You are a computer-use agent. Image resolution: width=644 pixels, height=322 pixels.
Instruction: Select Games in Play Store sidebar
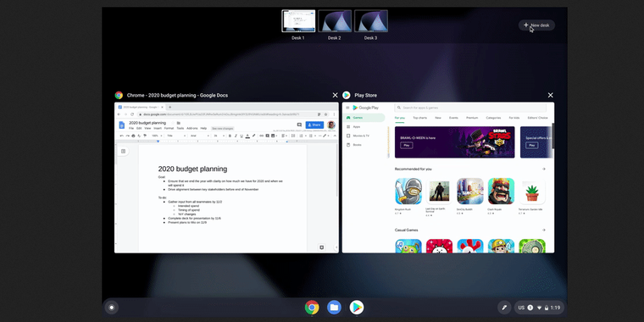(x=364, y=118)
